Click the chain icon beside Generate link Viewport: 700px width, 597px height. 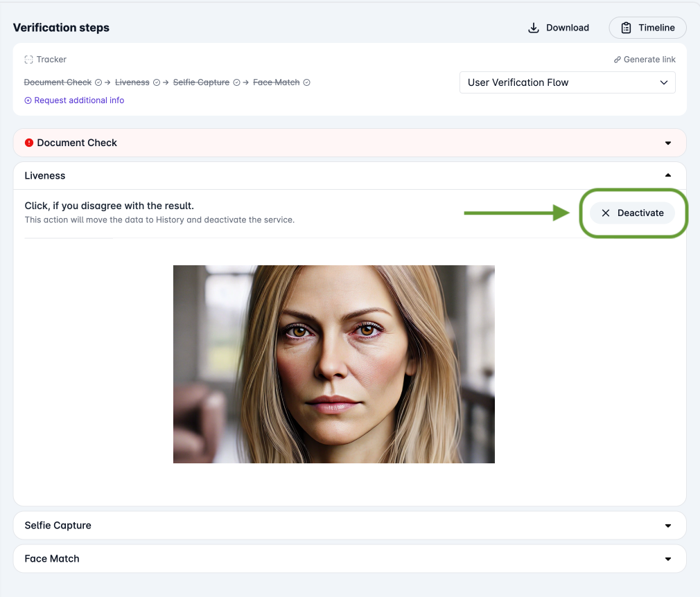pos(618,60)
